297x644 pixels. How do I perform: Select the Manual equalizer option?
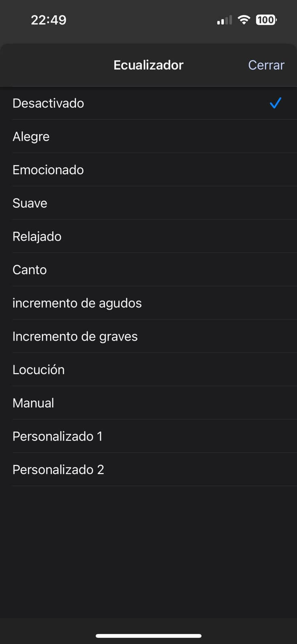(33, 403)
